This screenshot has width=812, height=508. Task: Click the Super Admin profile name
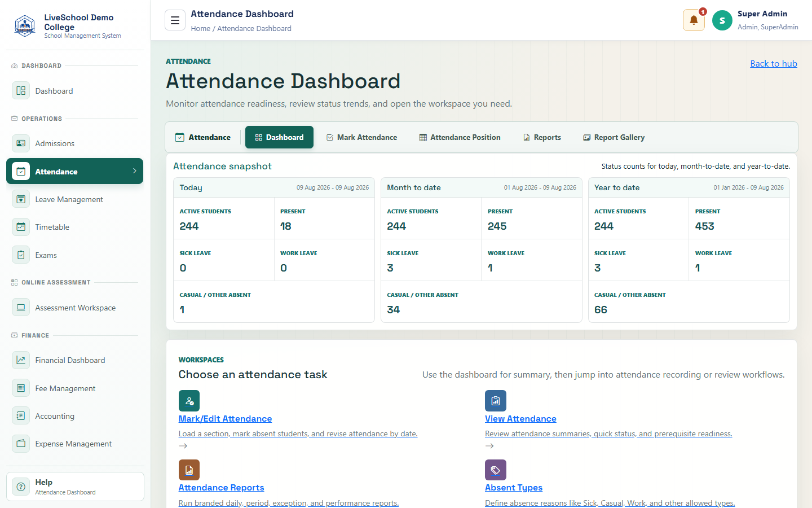pyautogui.click(x=762, y=14)
